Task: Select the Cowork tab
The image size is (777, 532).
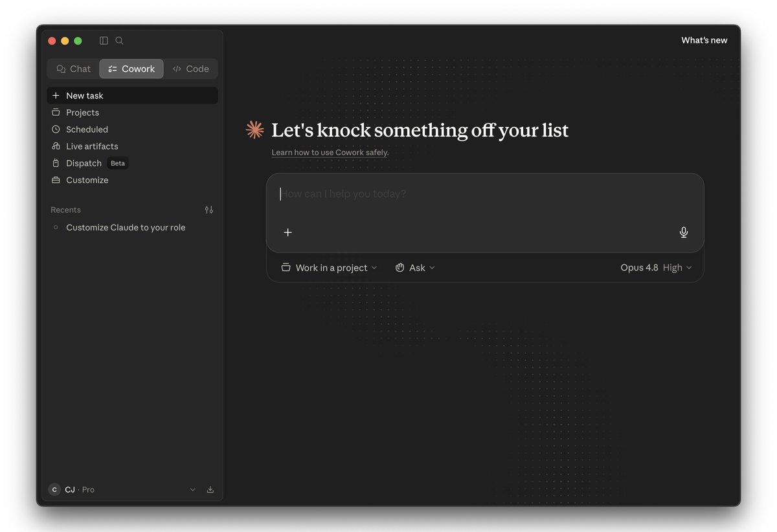Action: pos(131,69)
